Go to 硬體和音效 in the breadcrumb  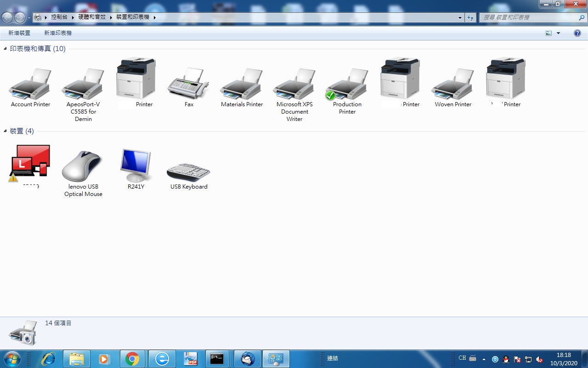[x=92, y=17]
